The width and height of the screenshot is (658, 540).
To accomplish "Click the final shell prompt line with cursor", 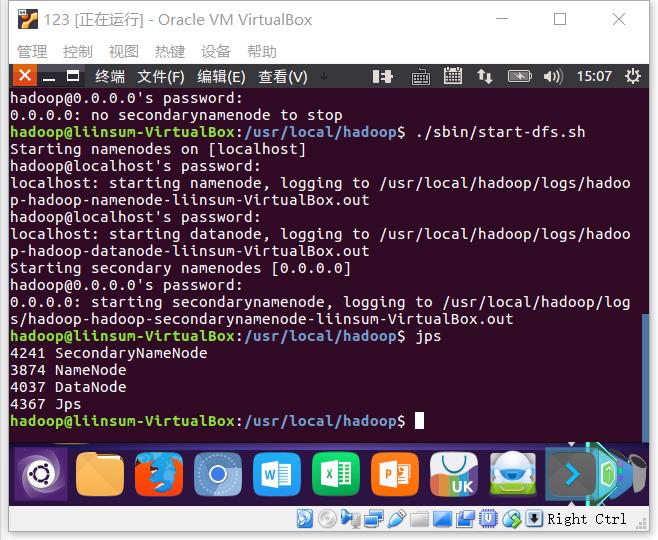I will pyautogui.click(x=217, y=421).
